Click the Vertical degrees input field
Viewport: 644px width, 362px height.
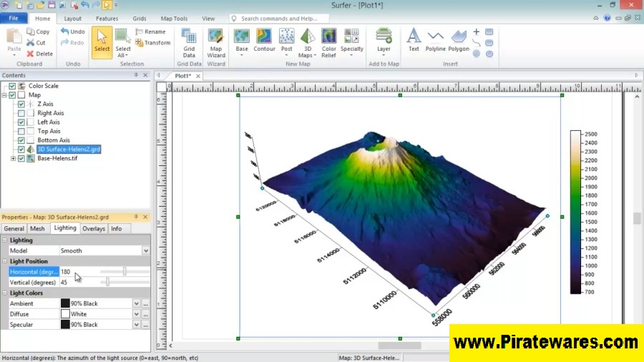[77, 283]
